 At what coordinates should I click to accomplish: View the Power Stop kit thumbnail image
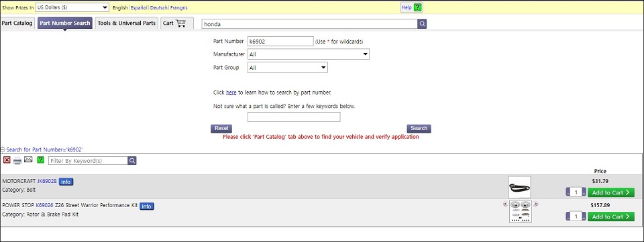(521, 211)
